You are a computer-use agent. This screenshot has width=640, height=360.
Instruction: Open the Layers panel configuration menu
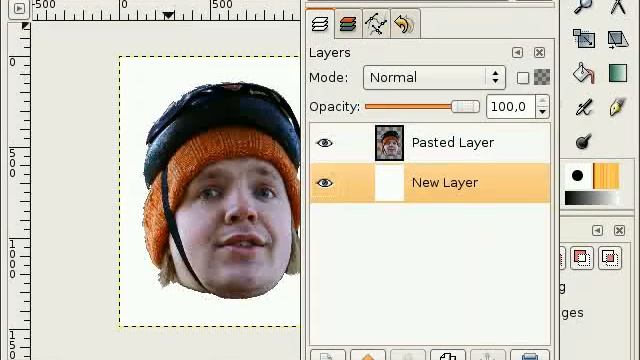517,53
